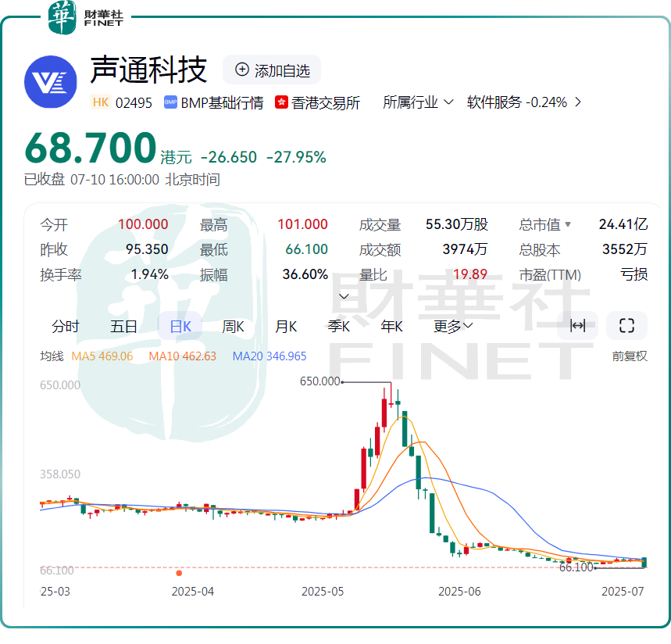Click the 量比 value 19.89
Image resolution: width=671 pixels, height=644 pixels.
coord(470,274)
